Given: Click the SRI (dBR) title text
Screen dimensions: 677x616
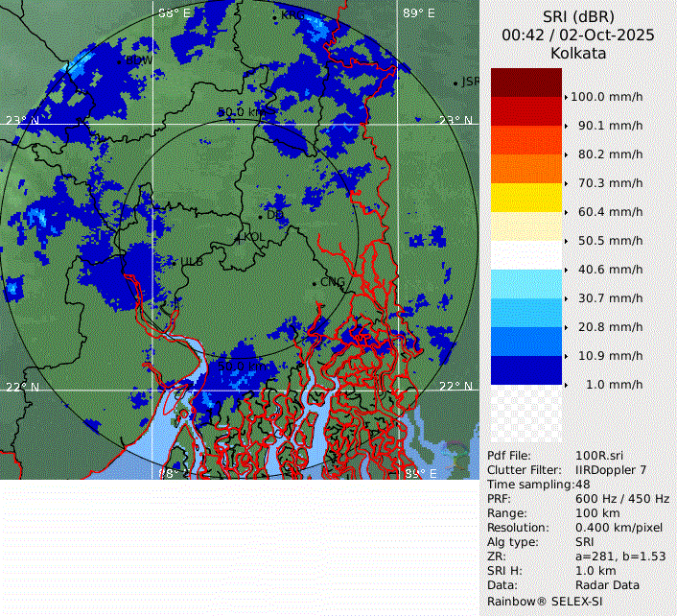Looking at the screenshot, I should point(578,16).
